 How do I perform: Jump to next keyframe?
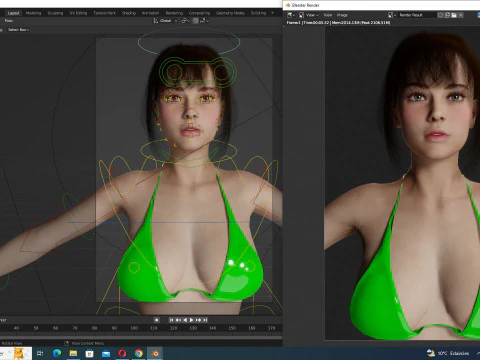198,320
